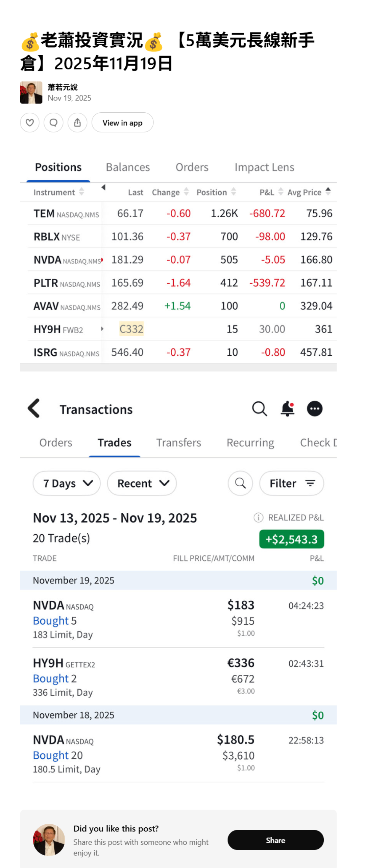Open the 7 Days range dropdown
Screen dimensions: 365x868
(67, 483)
